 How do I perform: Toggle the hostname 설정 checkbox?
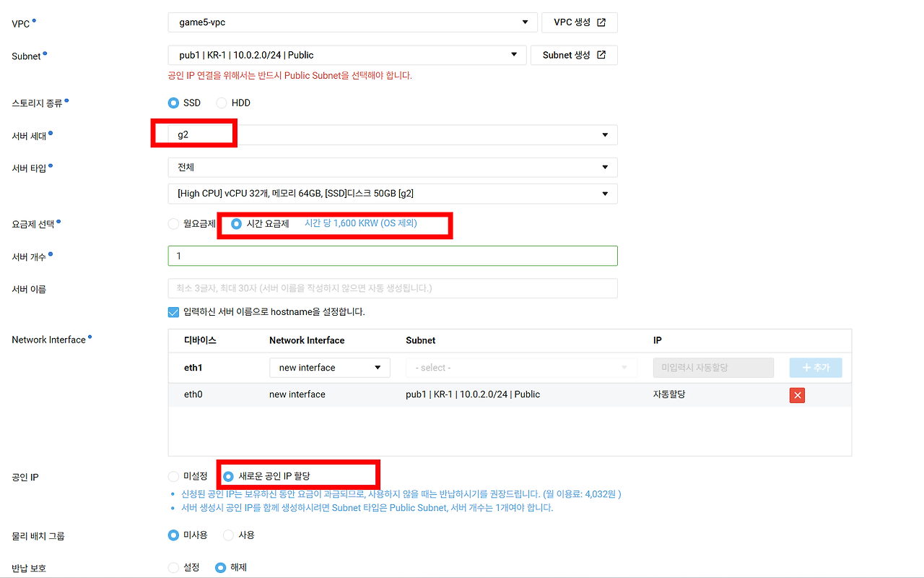[173, 312]
